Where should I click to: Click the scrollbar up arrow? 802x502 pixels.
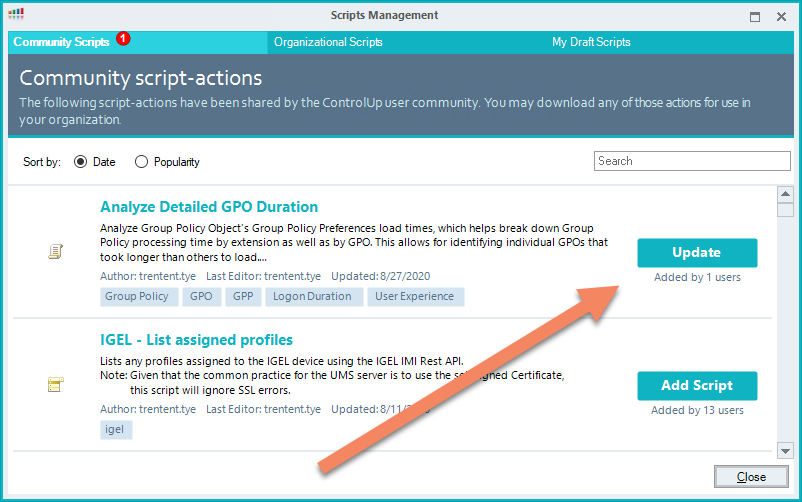pos(785,194)
